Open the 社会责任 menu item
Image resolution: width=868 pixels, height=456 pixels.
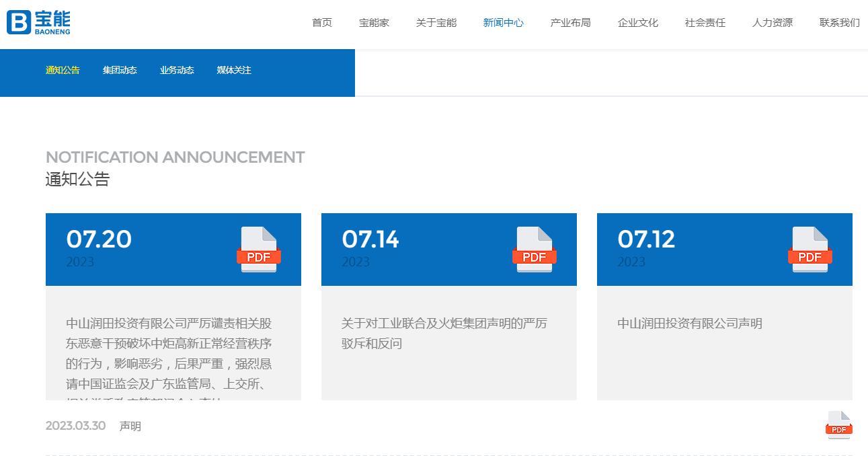point(704,22)
